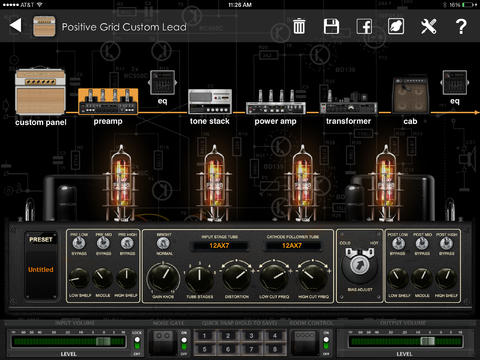Toggle the Noise Gate on/off switch
This screenshot has width=480, height=360.
[184, 343]
